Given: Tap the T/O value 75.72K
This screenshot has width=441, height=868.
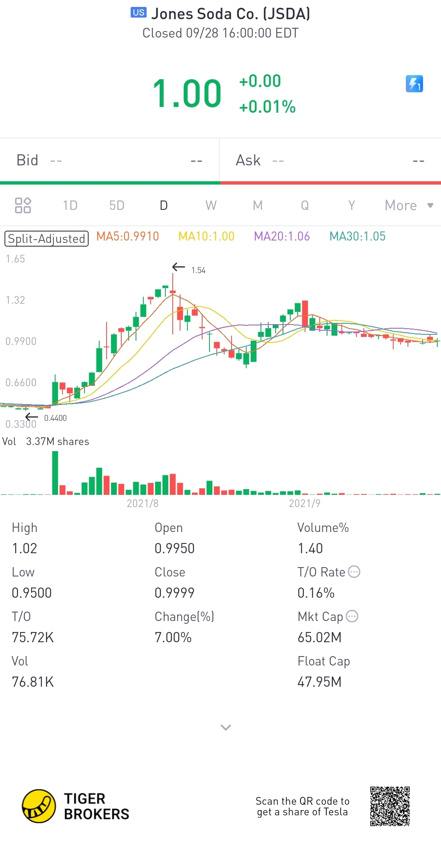Looking at the screenshot, I should tap(33, 637).
